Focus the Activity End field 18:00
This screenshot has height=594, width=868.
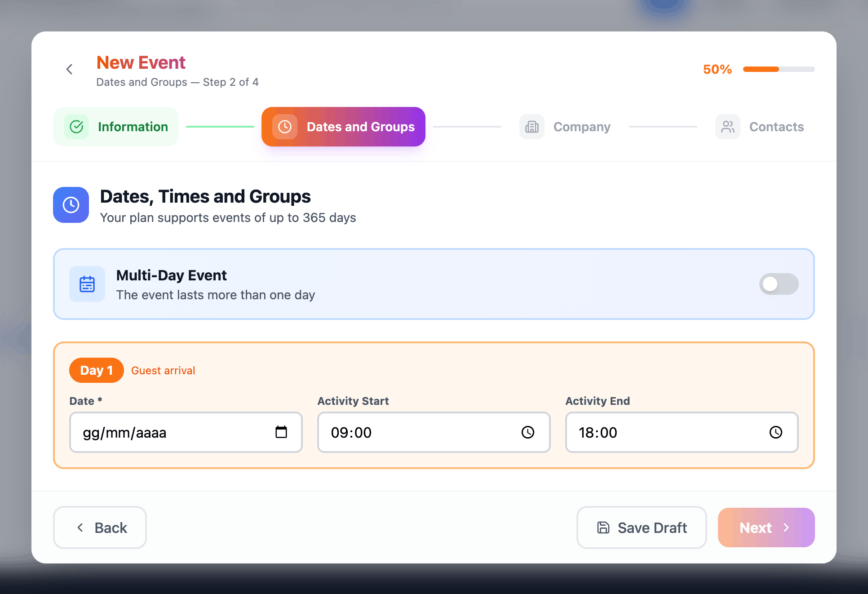click(x=682, y=432)
